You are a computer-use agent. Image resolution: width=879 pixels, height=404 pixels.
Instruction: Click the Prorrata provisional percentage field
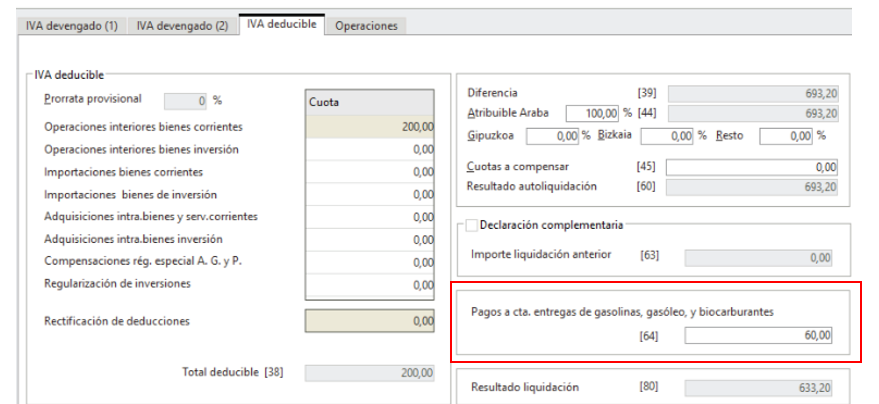coord(185,100)
